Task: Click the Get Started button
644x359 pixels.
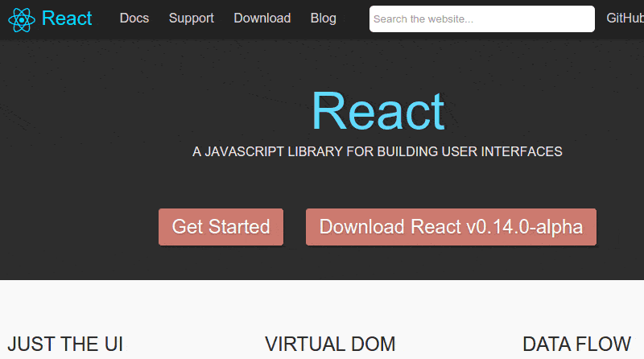Action: click(x=221, y=227)
